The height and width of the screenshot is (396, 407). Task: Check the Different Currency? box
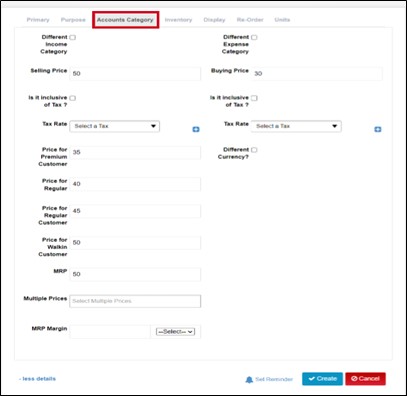(x=254, y=150)
